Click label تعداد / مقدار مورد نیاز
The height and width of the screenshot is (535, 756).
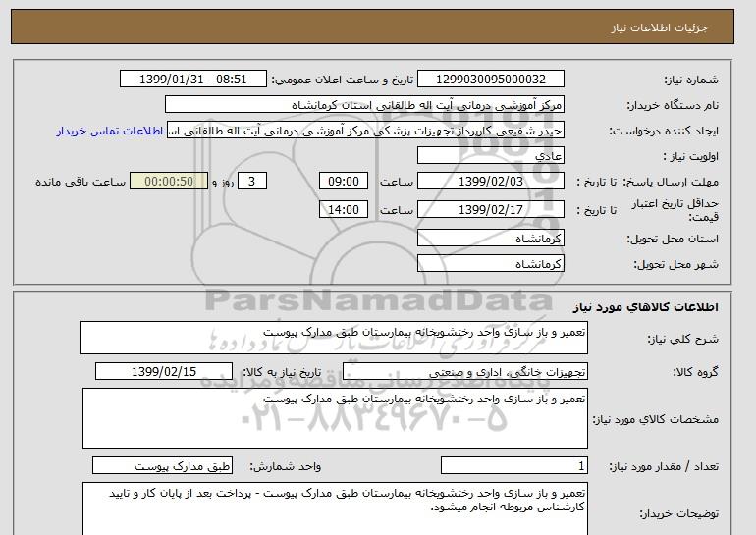click(x=664, y=466)
